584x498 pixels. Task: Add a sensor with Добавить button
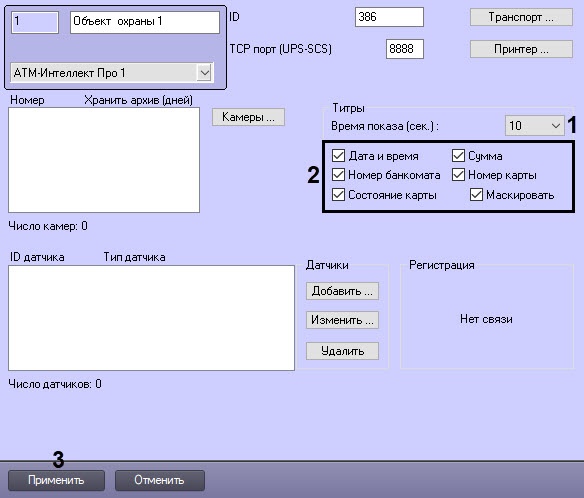pyautogui.click(x=342, y=291)
